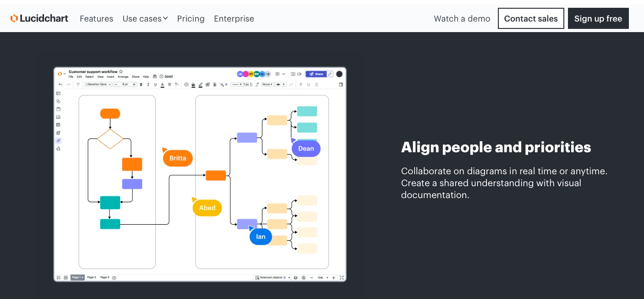
Task: Click the 8 pt font size field
Action: tap(125, 84)
